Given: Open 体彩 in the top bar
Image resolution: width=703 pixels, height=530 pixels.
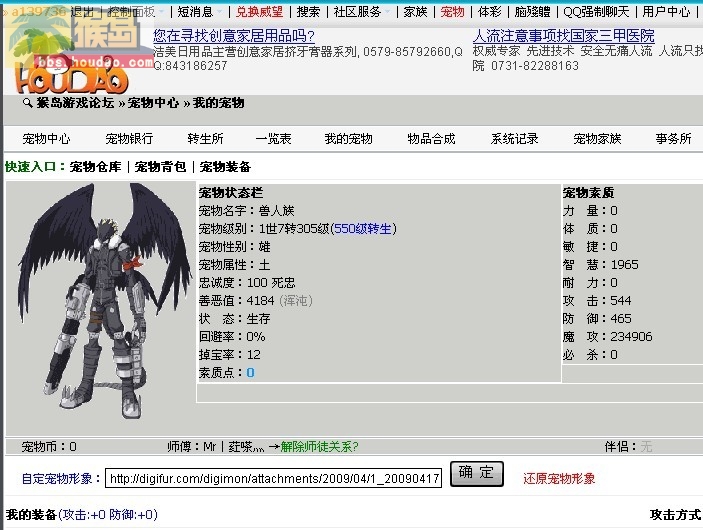Looking at the screenshot, I should (x=490, y=12).
